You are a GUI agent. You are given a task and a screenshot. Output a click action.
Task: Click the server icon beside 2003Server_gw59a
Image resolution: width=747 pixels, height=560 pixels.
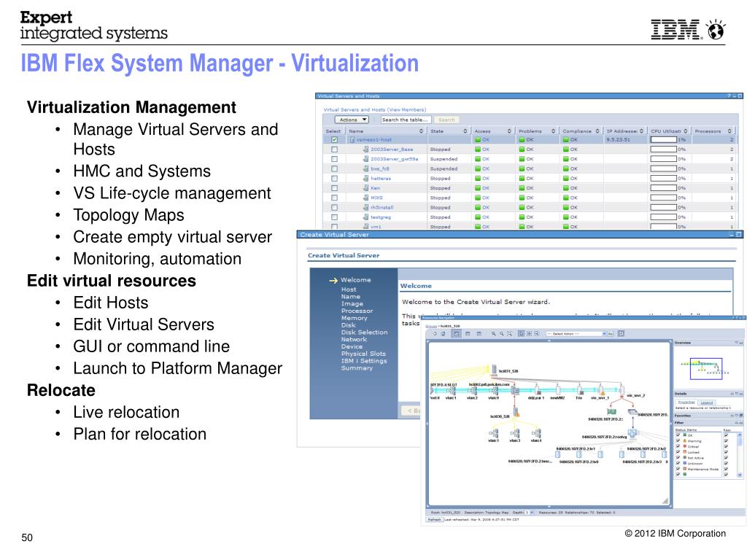click(366, 158)
